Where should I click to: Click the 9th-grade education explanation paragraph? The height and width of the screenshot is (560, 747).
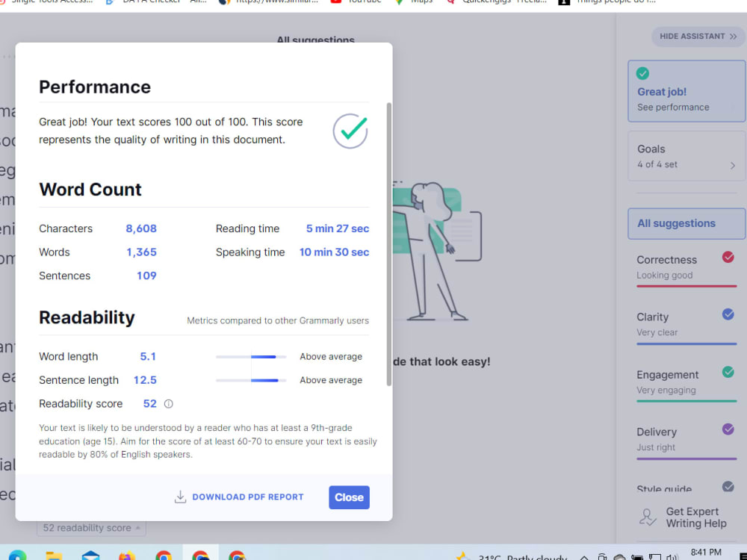[x=208, y=441]
